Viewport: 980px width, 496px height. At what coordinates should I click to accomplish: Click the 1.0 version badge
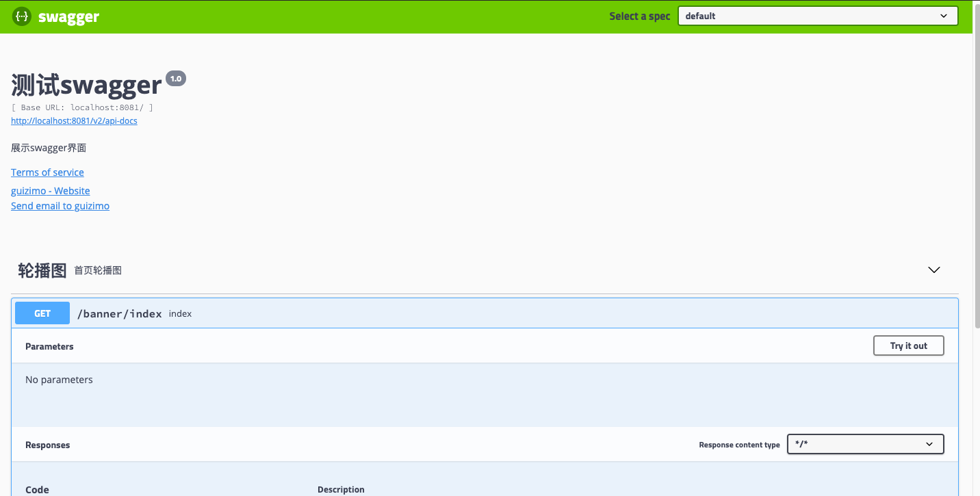click(x=176, y=79)
